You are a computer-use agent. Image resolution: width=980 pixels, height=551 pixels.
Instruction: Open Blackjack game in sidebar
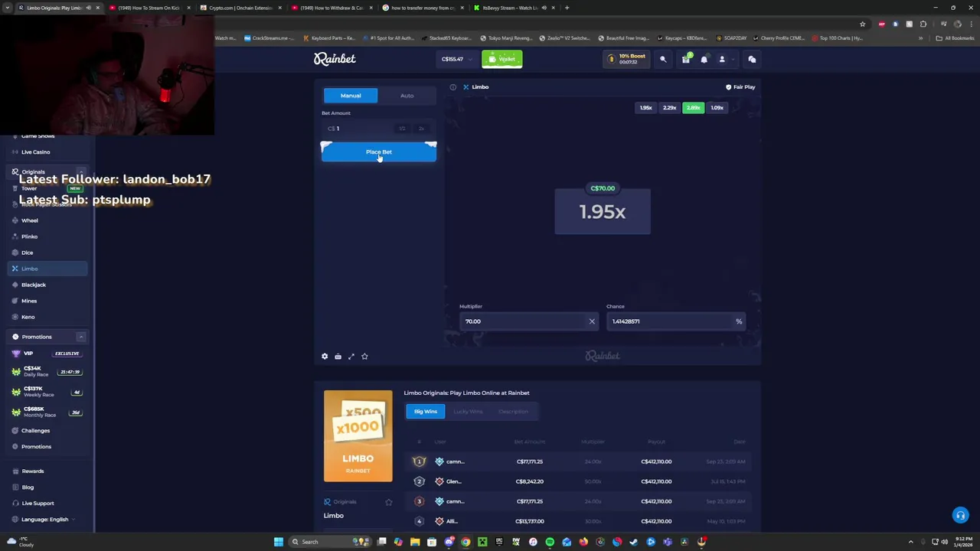coord(34,285)
